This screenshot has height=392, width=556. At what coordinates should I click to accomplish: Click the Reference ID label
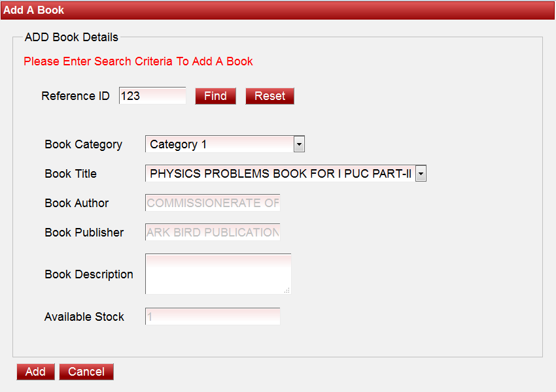coord(75,96)
